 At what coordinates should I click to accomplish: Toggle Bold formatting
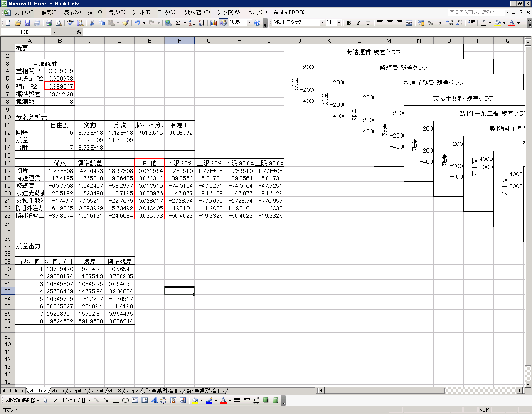[349, 23]
